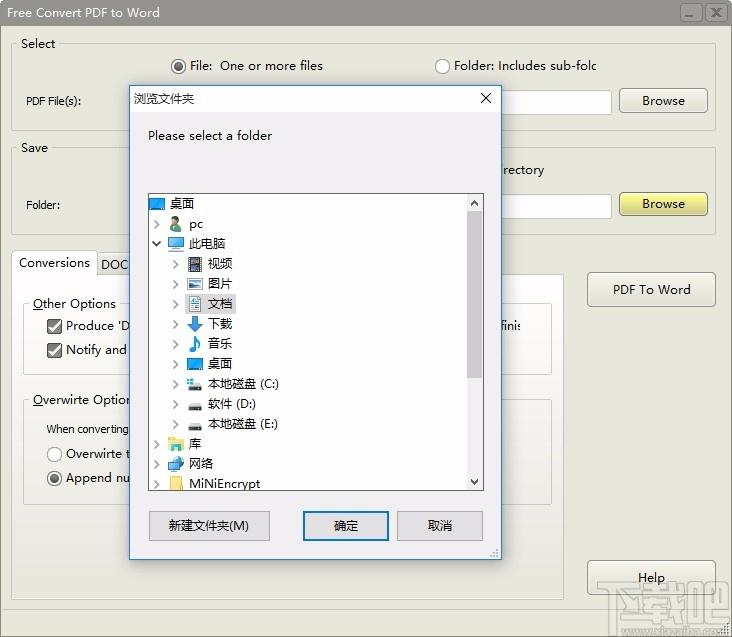
Task: Expand the 文档 tree node
Action: 176,304
